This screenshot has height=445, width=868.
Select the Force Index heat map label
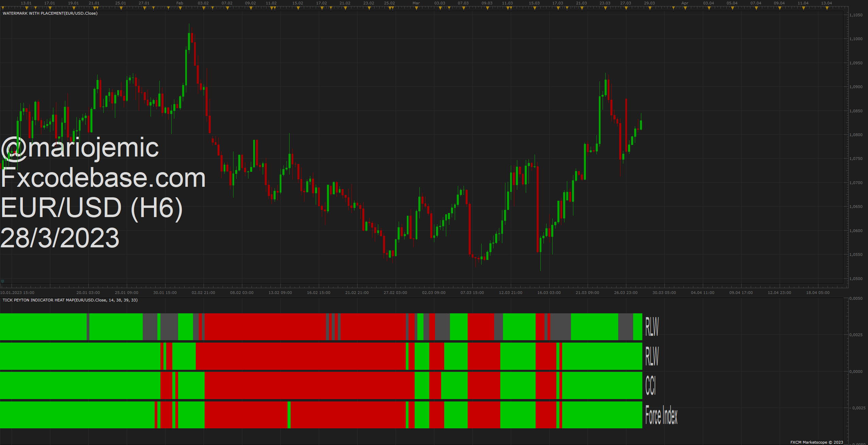tap(661, 415)
